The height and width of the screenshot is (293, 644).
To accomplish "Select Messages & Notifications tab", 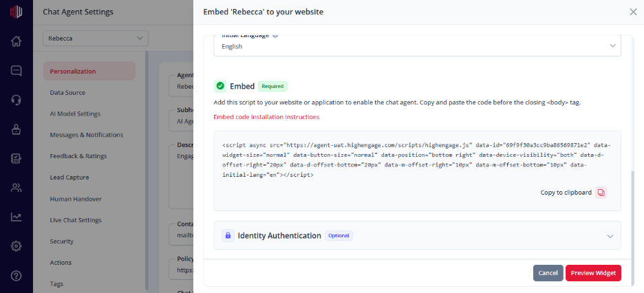I will pos(86,135).
